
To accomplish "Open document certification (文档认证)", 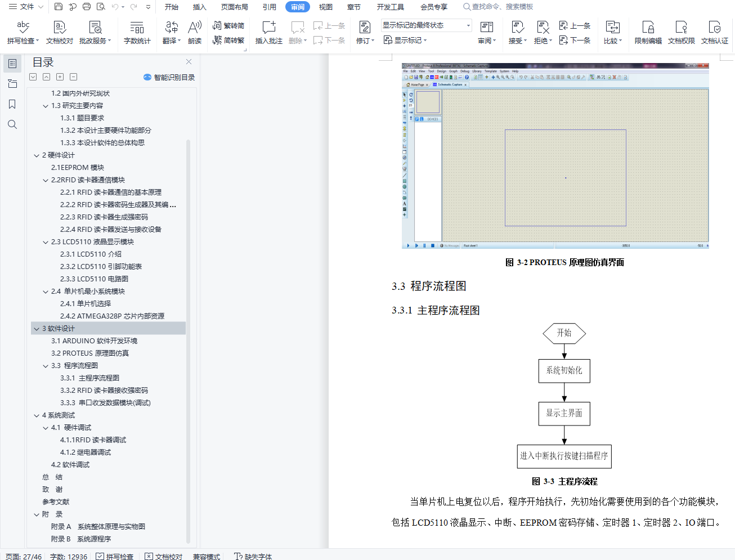I will (715, 32).
